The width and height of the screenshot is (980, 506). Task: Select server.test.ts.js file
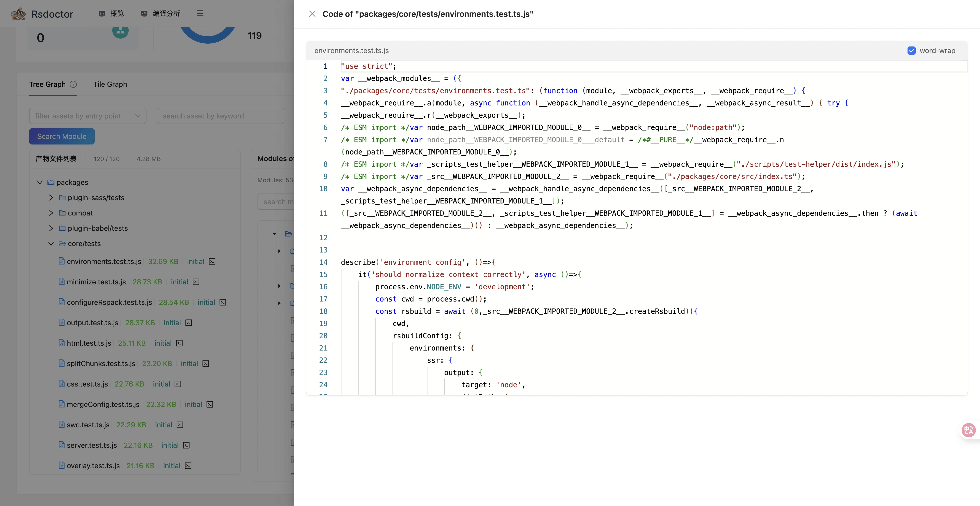tap(92, 445)
